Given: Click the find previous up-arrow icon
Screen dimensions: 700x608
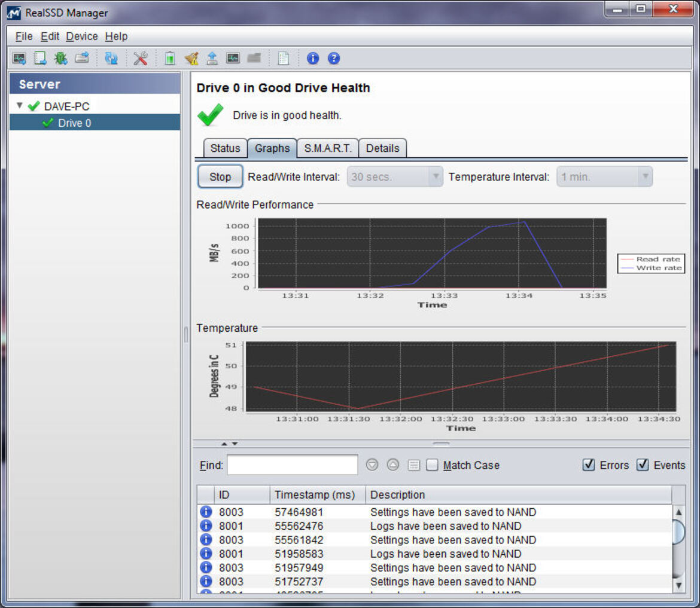Looking at the screenshot, I should (392, 465).
